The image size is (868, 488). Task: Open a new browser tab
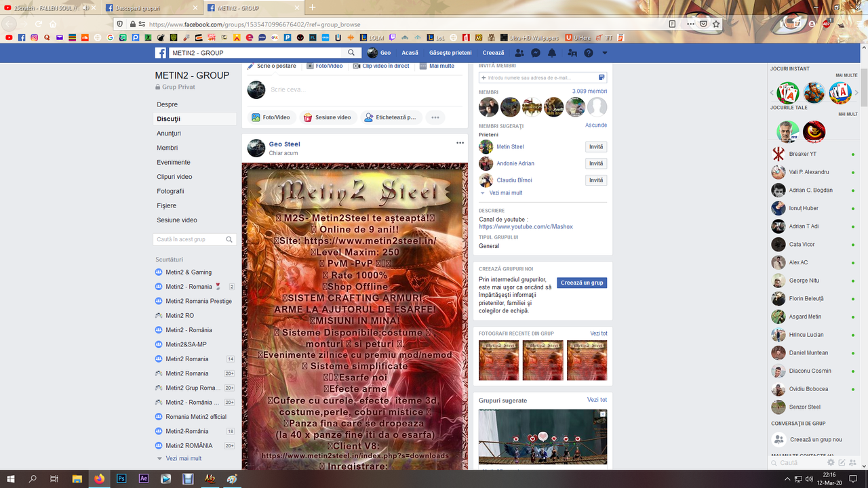[x=313, y=7]
